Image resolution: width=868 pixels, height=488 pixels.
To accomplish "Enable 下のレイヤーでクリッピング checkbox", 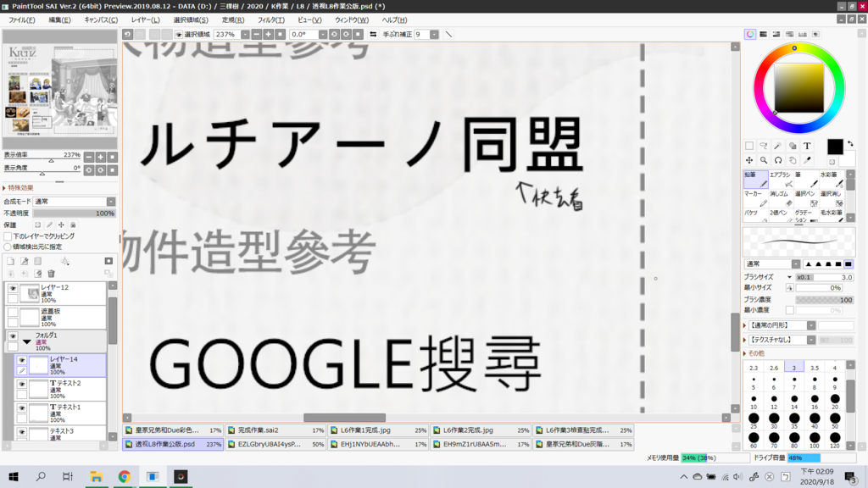I will [x=8, y=236].
